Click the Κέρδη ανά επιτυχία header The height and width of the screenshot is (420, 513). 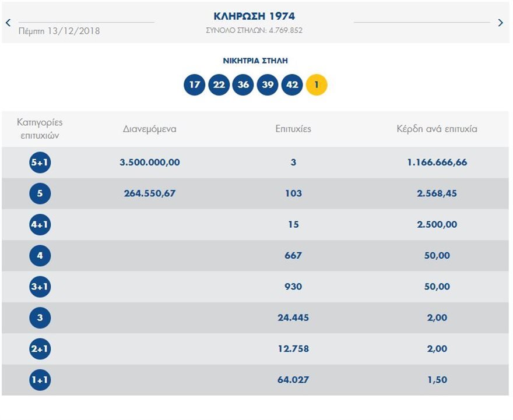pyautogui.click(x=435, y=129)
